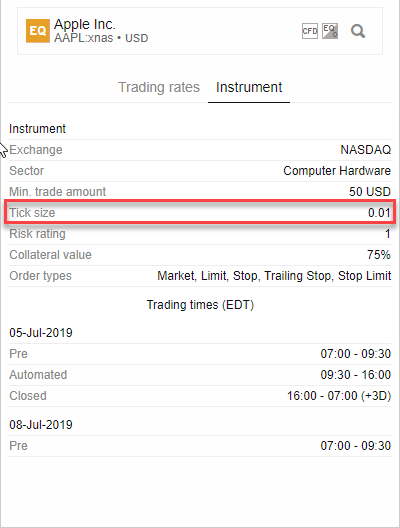Click the orange EQ instrument badge

tap(38, 31)
